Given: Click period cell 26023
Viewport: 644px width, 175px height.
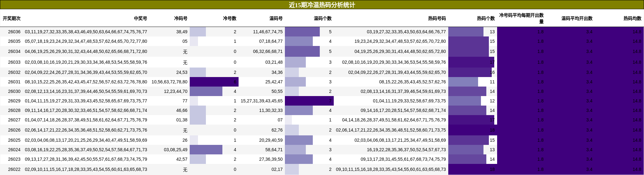Looking at the screenshot, I should click(14, 159).
